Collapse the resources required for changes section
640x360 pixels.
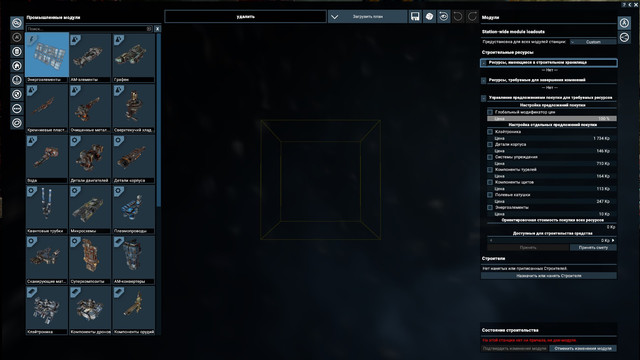click(484, 80)
